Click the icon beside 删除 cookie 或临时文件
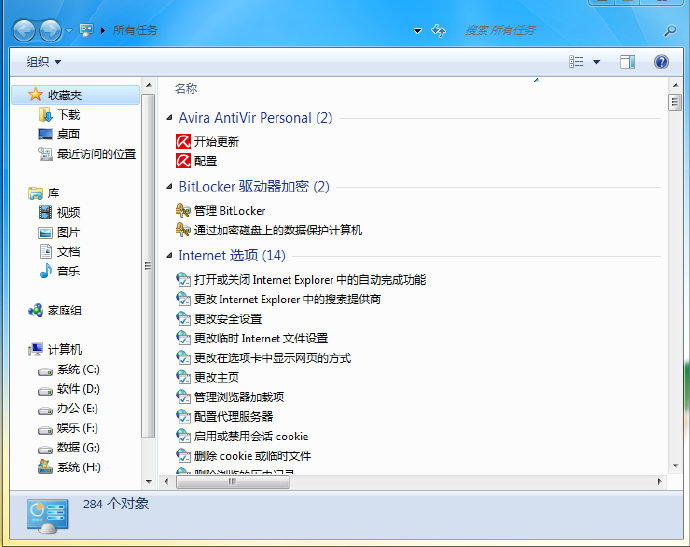 click(x=183, y=455)
